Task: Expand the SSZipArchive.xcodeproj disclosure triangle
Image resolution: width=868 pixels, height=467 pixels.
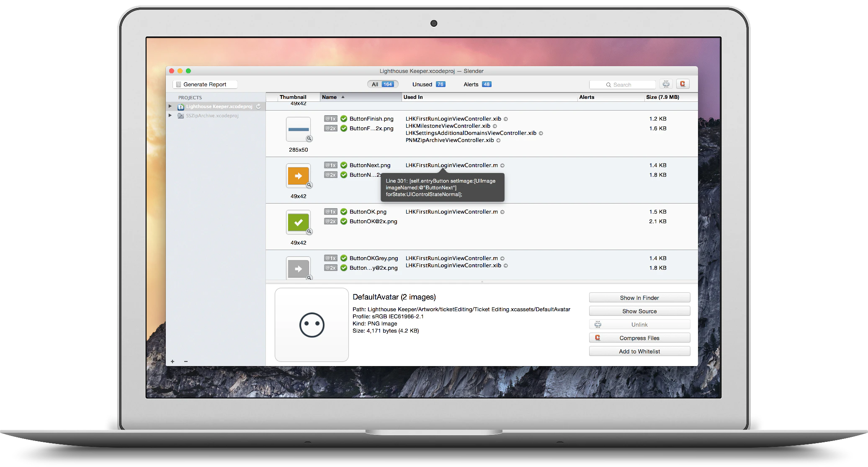Action: (170, 116)
